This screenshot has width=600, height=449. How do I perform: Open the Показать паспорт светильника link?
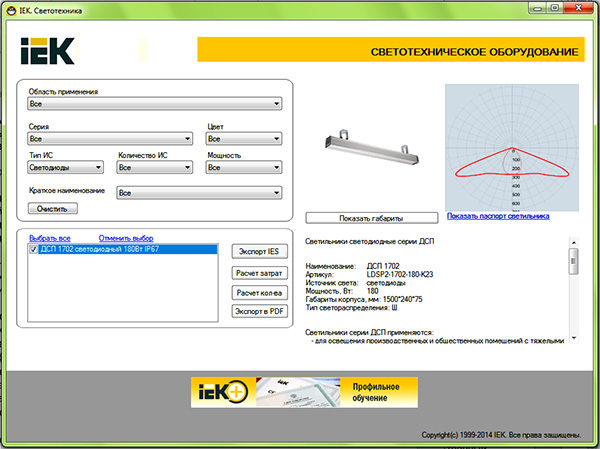pos(498,216)
